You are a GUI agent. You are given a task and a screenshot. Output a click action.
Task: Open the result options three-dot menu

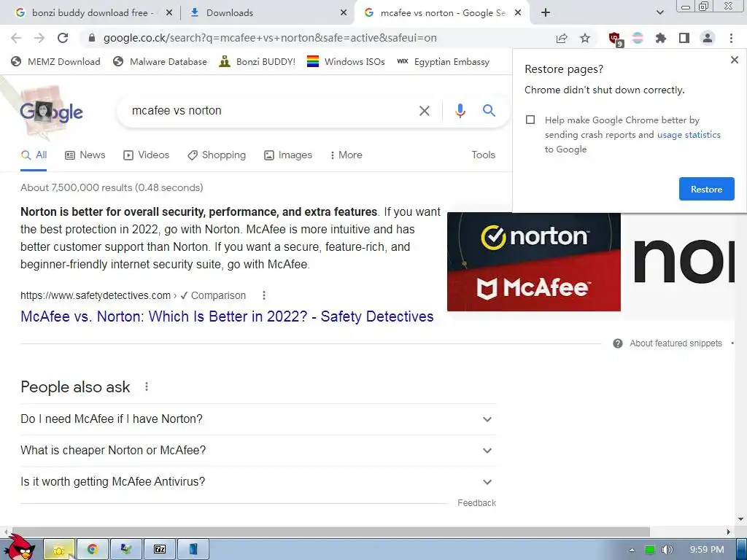(x=264, y=295)
